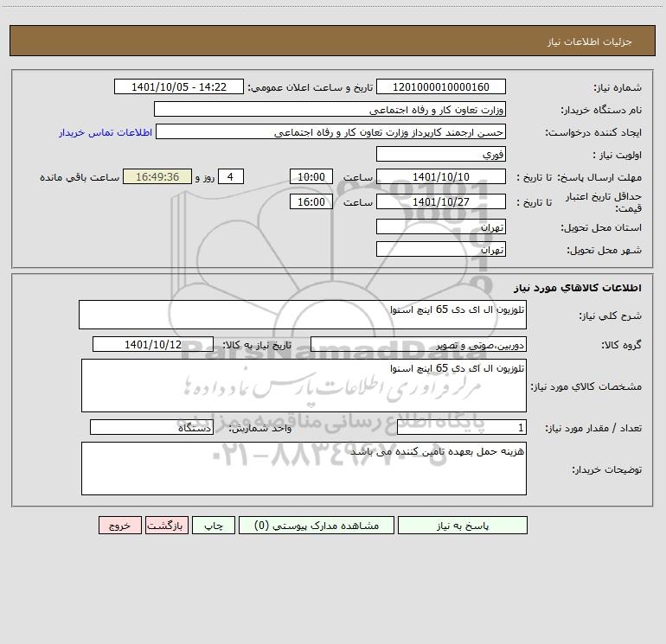
Task: Click the شماره نیاز label
Action: pyautogui.click(x=618, y=88)
